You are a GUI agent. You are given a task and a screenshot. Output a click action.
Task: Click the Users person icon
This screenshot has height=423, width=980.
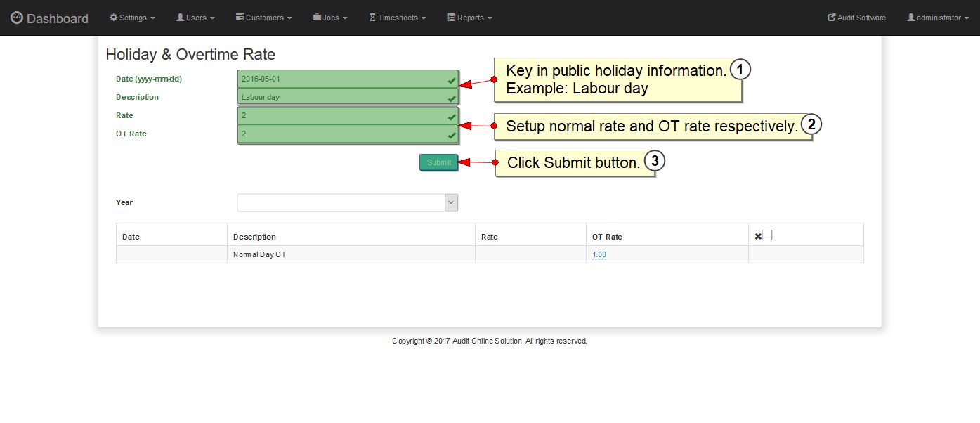click(x=180, y=18)
